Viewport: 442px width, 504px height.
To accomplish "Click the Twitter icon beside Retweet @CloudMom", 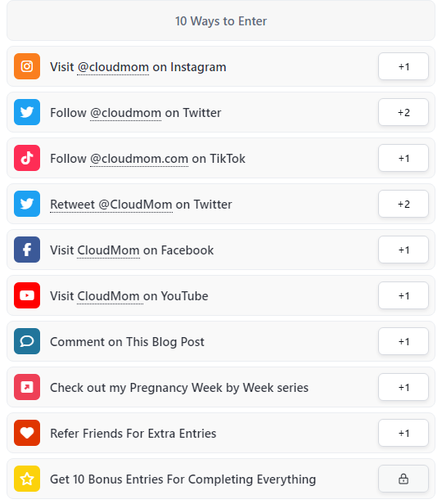I will [x=27, y=204].
